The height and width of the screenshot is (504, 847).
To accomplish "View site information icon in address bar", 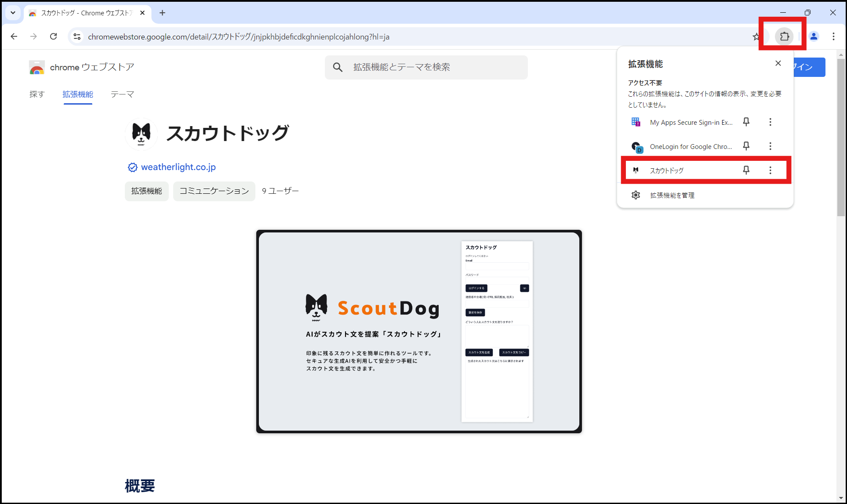I will click(x=77, y=36).
